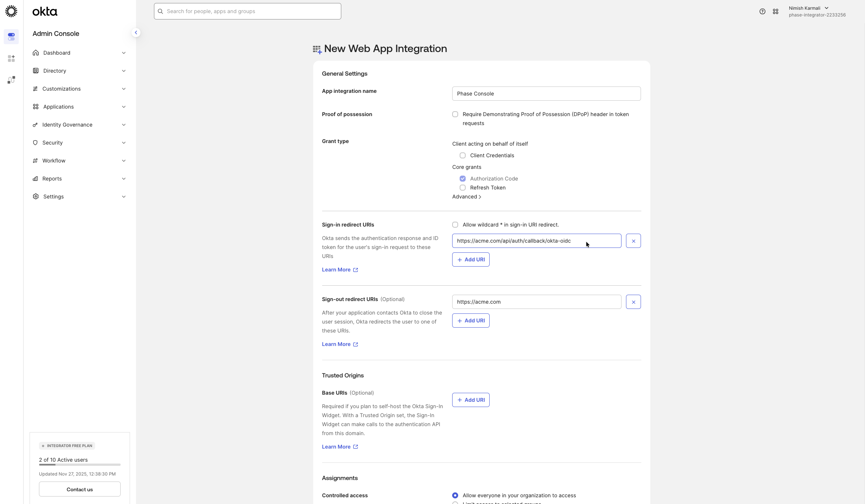Click the sign-in redirect URI text field
The image size is (865, 504).
[x=537, y=241]
